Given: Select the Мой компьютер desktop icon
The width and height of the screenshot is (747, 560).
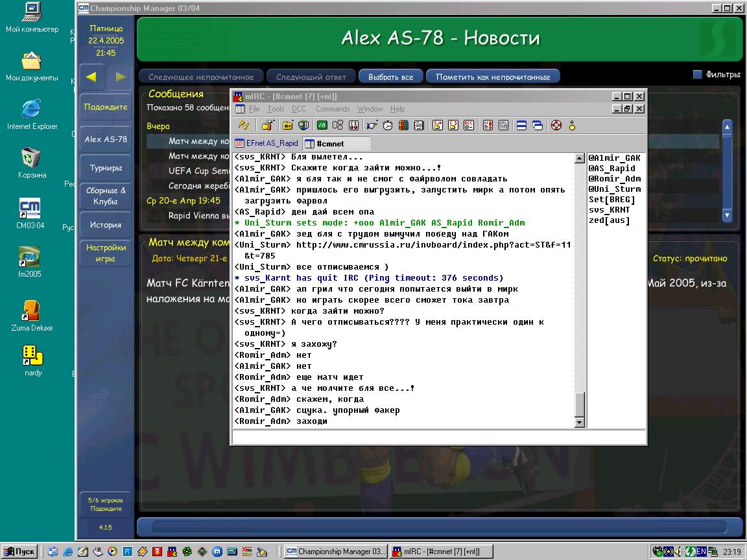Looking at the screenshot, I should click(32, 18).
